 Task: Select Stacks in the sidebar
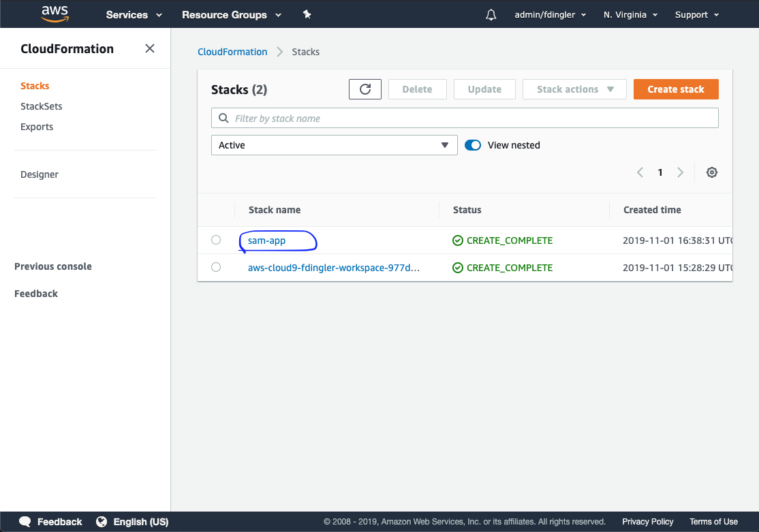[x=35, y=86]
